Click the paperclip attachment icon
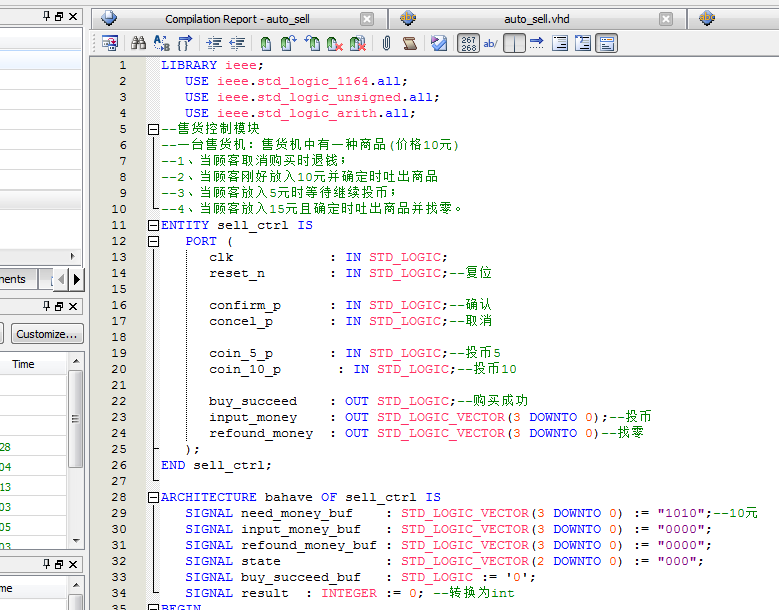 (386, 43)
